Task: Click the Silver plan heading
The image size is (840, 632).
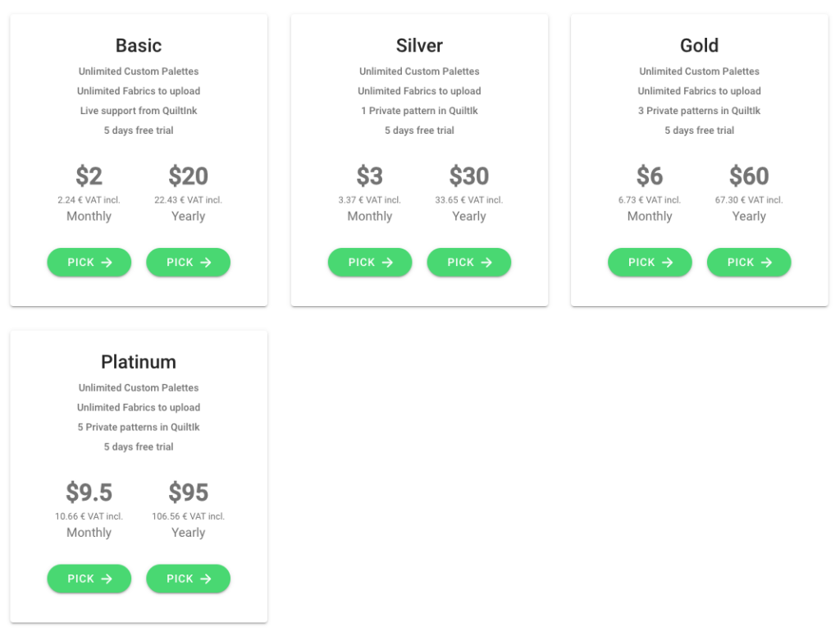Action: tap(419, 46)
